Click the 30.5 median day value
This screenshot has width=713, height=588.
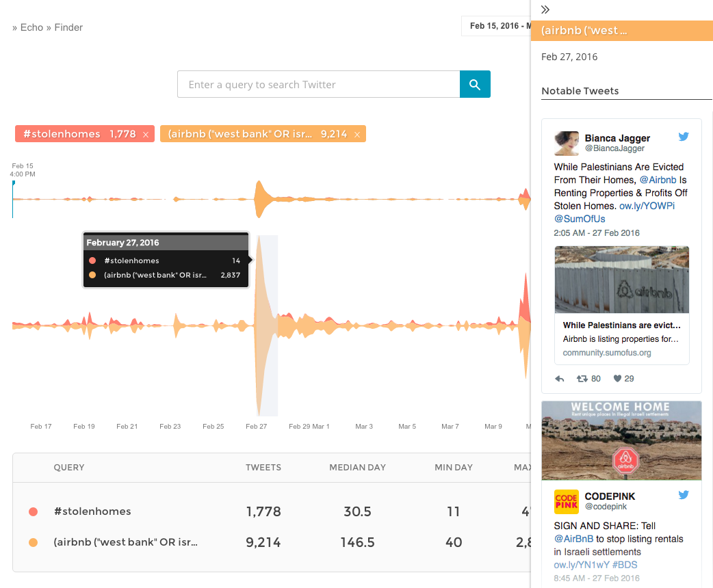[357, 511]
